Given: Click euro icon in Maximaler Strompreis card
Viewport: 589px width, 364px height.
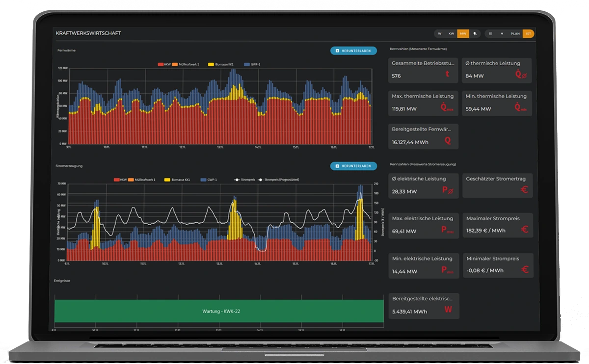Looking at the screenshot, I should tap(524, 230).
